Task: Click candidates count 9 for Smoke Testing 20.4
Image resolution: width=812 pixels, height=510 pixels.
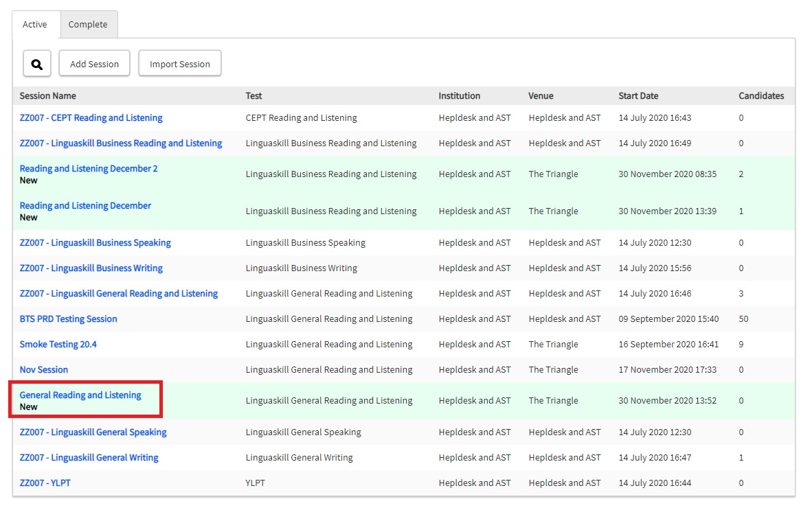Action: click(741, 344)
